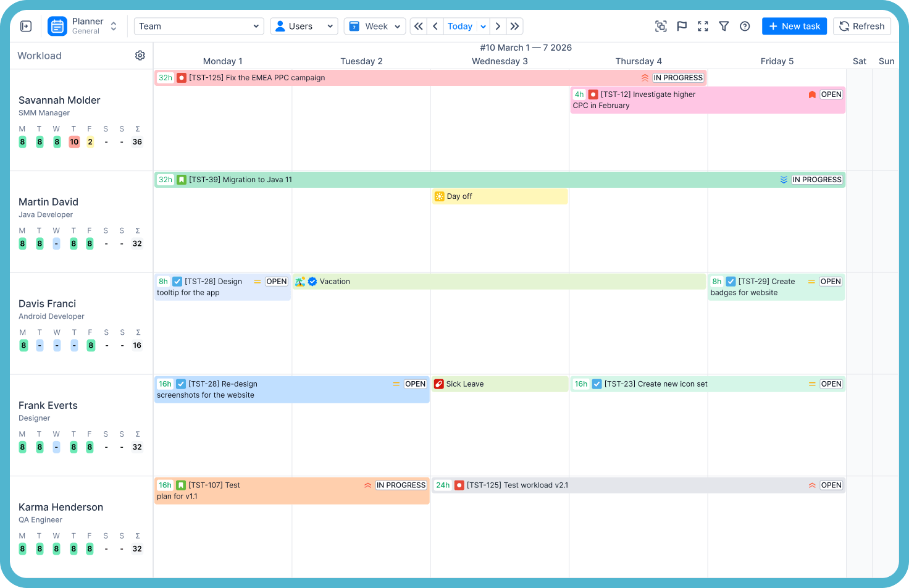
Task: Click Davis Franci's weekly total 16
Action: point(137,346)
